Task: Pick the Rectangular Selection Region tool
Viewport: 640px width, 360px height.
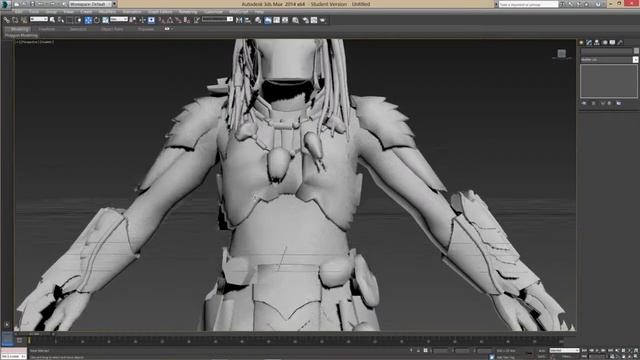Action: click(x=70, y=20)
